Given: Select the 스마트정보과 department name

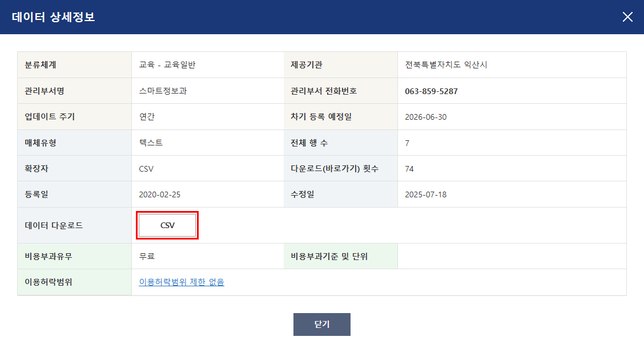Looking at the screenshot, I should click(x=158, y=91).
